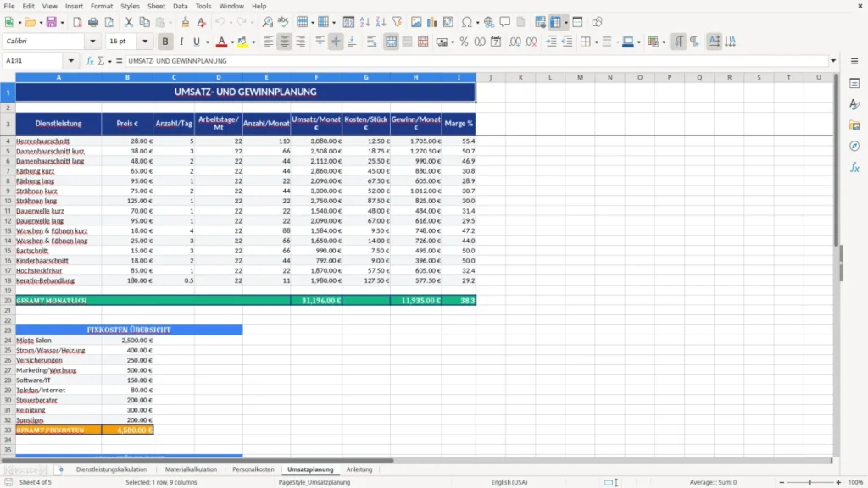Open the highlighting color dropdown arrow

click(253, 42)
